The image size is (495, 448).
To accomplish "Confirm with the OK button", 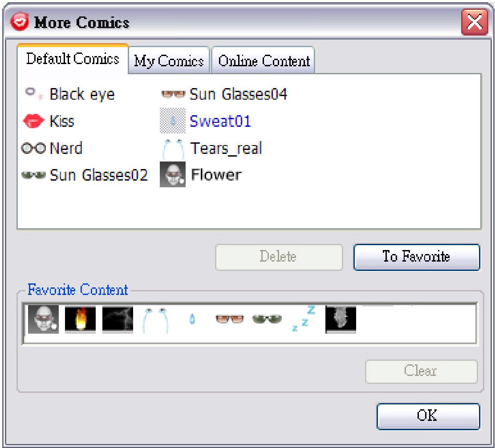I will [428, 416].
